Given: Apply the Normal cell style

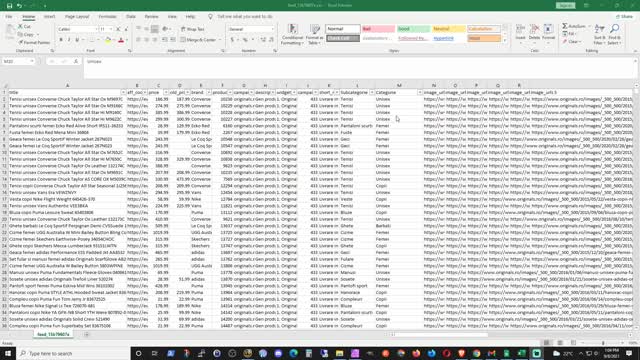Looking at the screenshot, I should coord(343,29).
